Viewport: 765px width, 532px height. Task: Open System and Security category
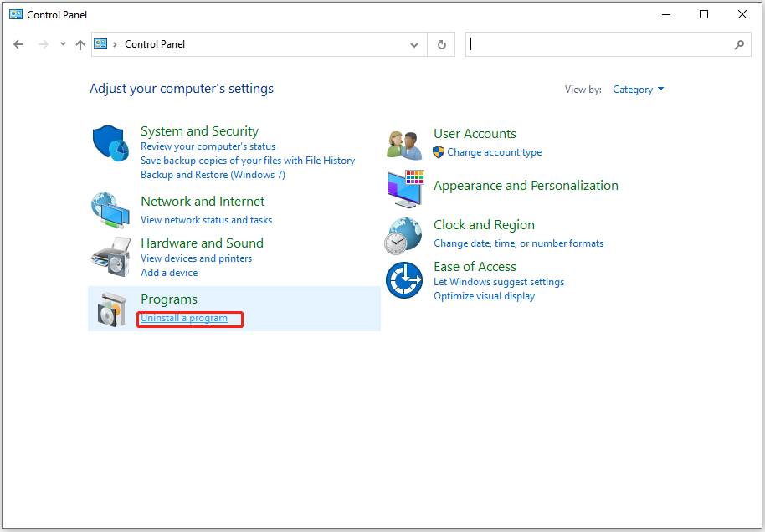[199, 131]
